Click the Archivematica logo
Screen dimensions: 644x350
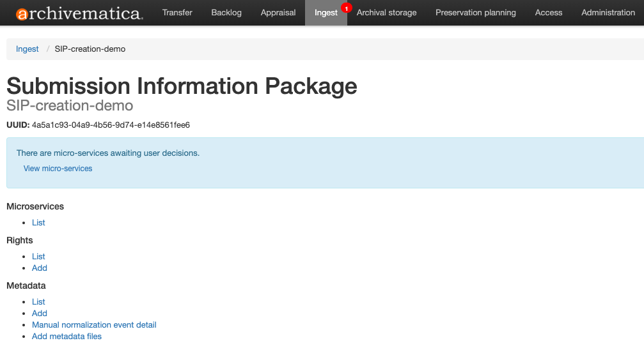pos(79,13)
